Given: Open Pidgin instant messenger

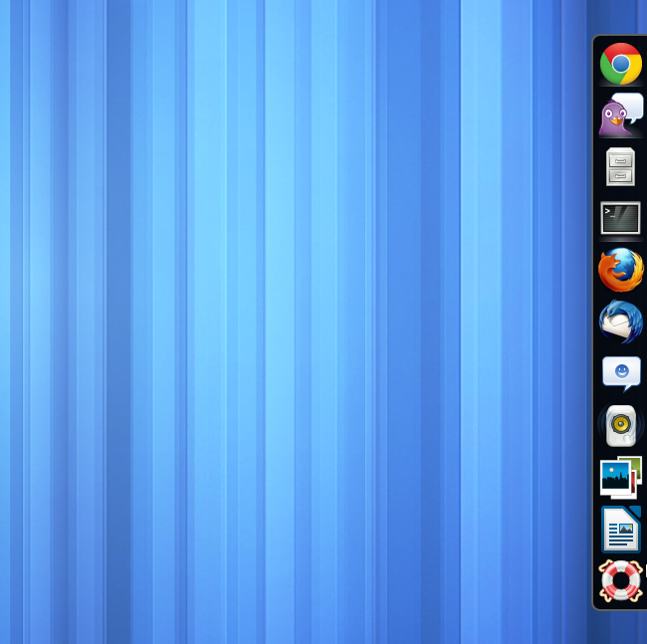Looking at the screenshot, I should tap(620, 115).
